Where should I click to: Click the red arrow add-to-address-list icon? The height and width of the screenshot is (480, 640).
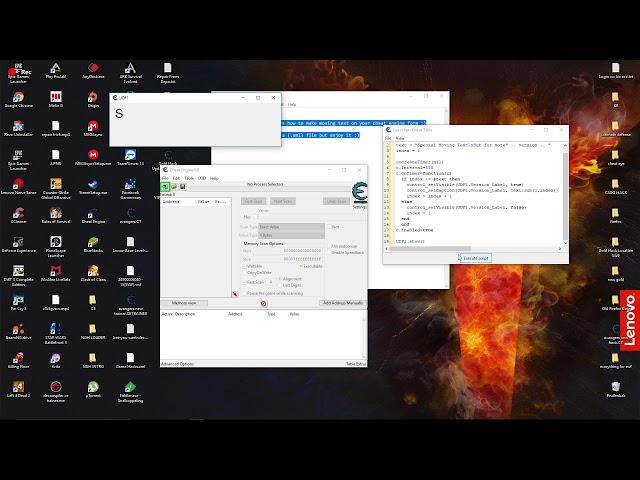coord(235,294)
